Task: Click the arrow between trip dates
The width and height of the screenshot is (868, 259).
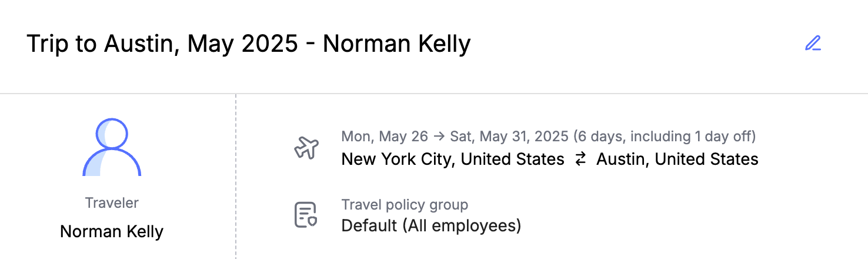Action: pyautogui.click(x=439, y=137)
